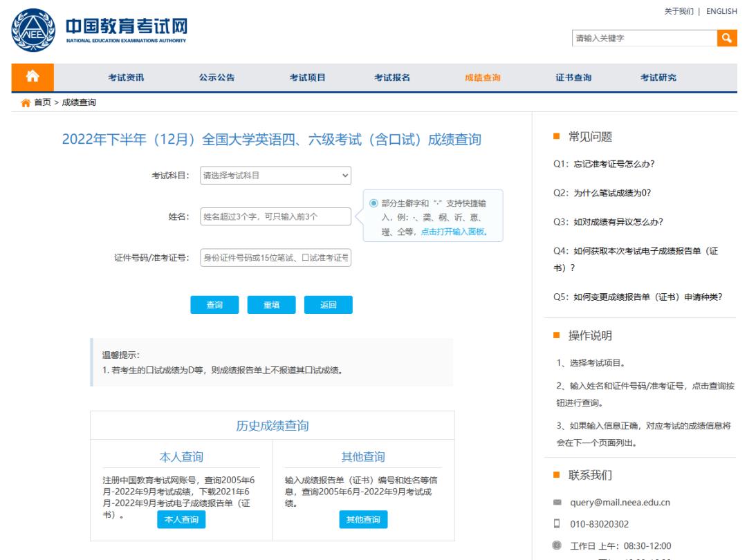Click the email envelope icon in contact section
The width and height of the screenshot is (747, 560).
coord(557,503)
